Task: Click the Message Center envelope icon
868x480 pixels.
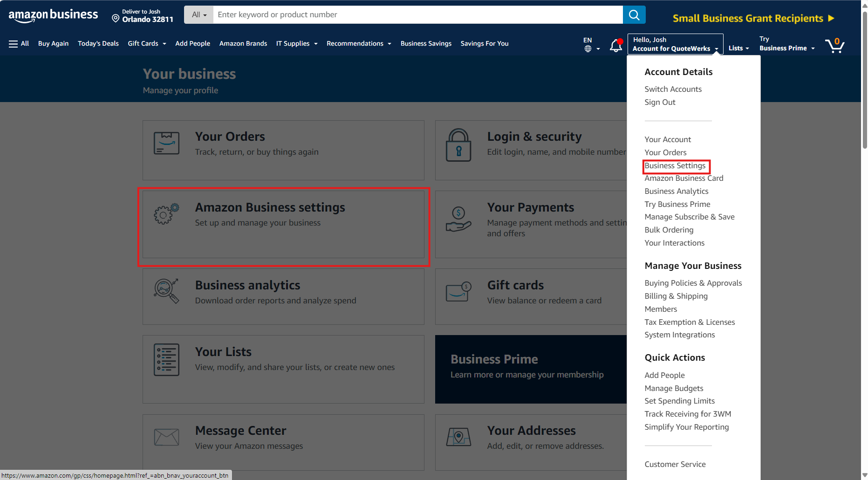Action: 166,437
